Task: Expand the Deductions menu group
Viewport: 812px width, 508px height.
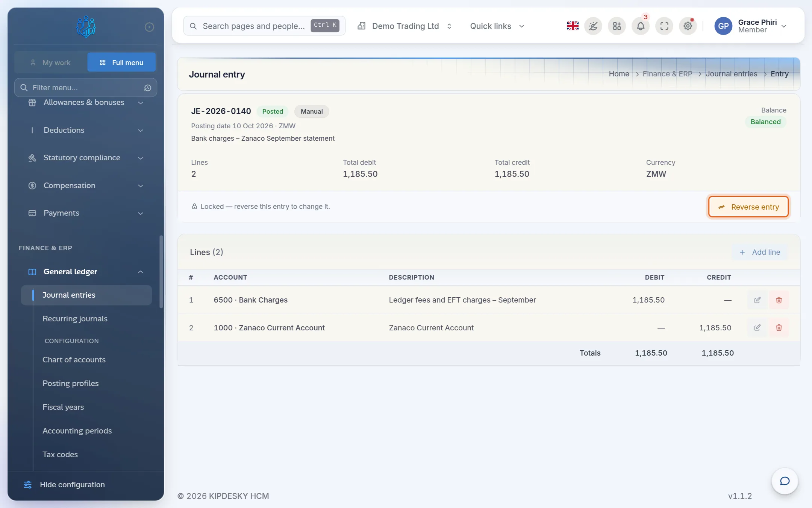Action: (x=86, y=130)
